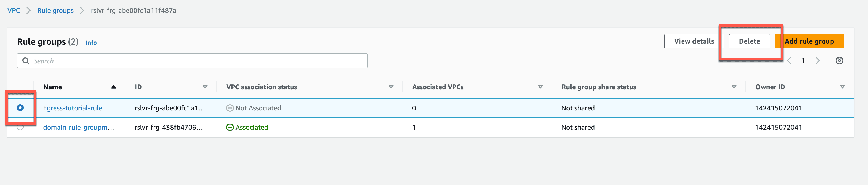The image size is (868, 185).
Task: Click the Not Associated status icon
Action: click(230, 108)
